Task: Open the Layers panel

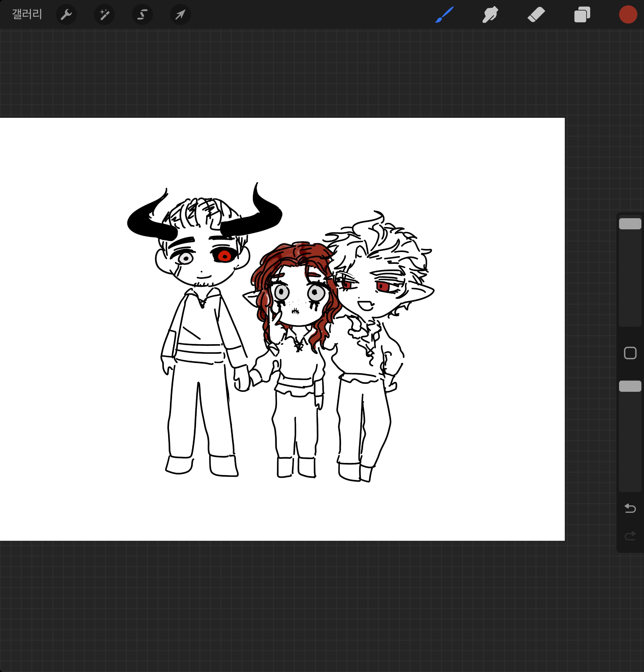Action: click(582, 14)
